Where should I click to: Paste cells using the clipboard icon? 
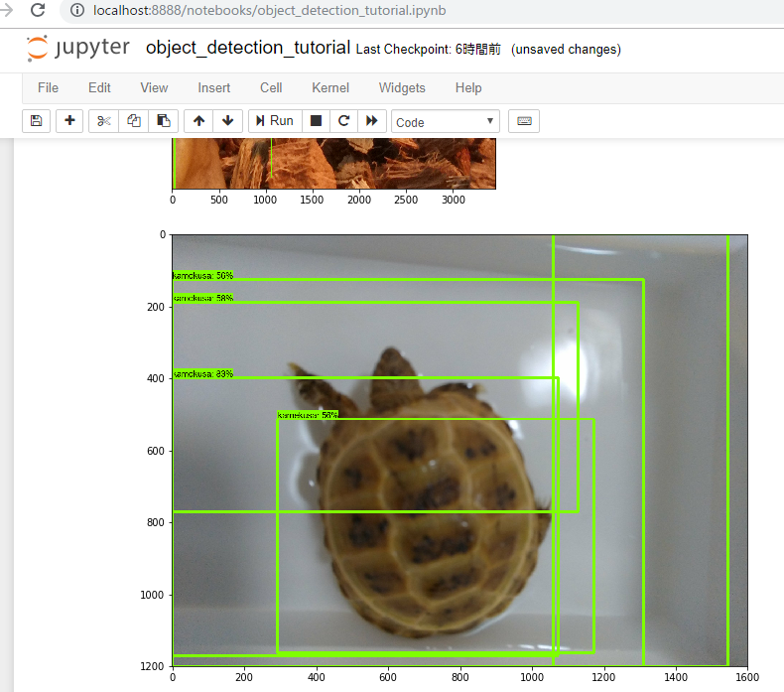pos(164,121)
